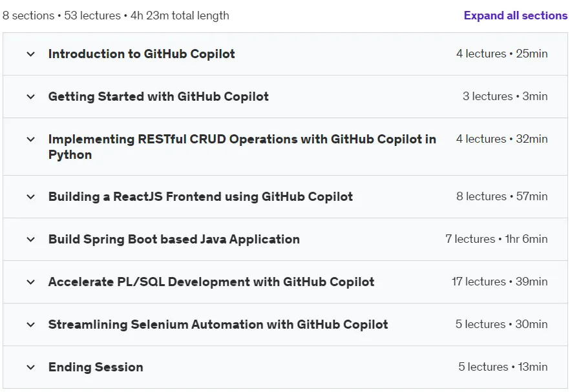Expand the Streamlining Selenium Automation chevron
Screen dimensions: 570x392
point(31,324)
